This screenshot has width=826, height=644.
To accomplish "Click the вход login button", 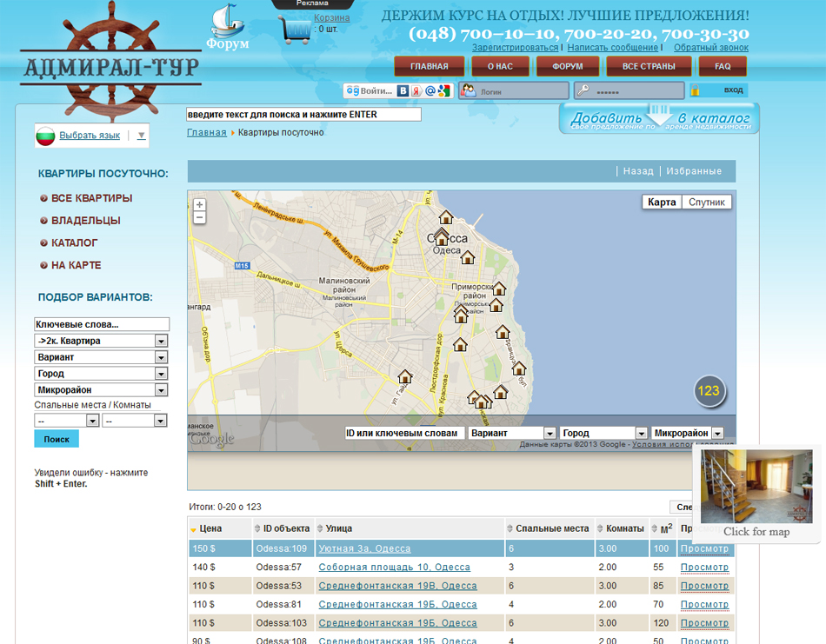I will 733,90.
